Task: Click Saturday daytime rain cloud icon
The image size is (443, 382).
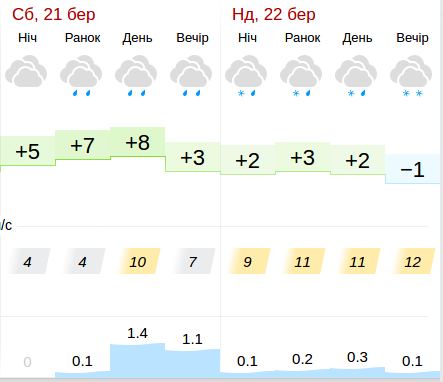Action: [x=136, y=76]
